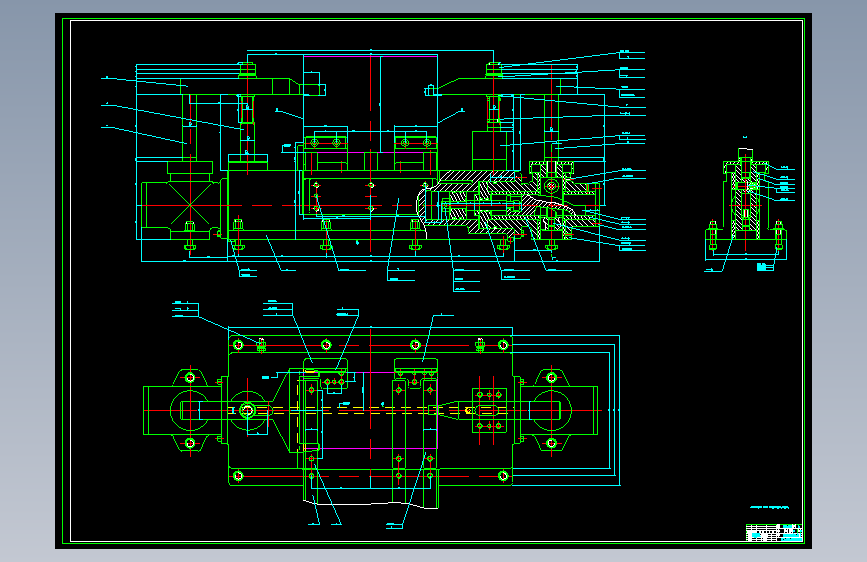Click the title block in the drawing corner

pos(774,533)
